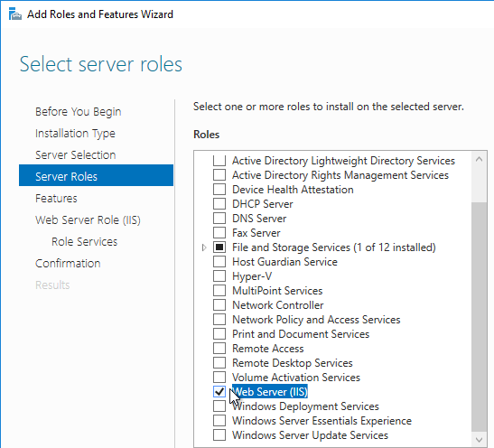The height and width of the screenshot is (448, 494).
Task: Open the Features wizard step
Action: pyautogui.click(x=56, y=199)
